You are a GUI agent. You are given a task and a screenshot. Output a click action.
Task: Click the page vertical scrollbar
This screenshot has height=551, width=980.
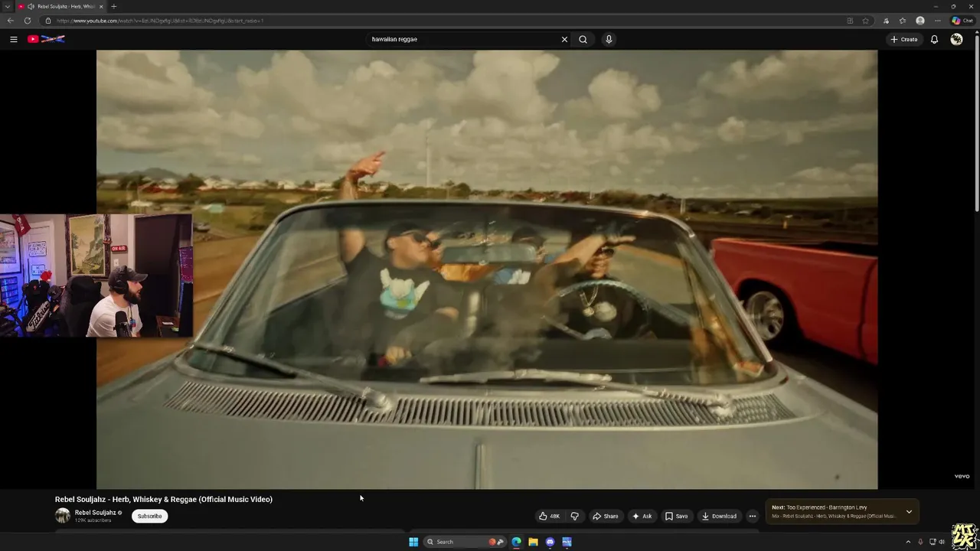click(x=976, y=122)
